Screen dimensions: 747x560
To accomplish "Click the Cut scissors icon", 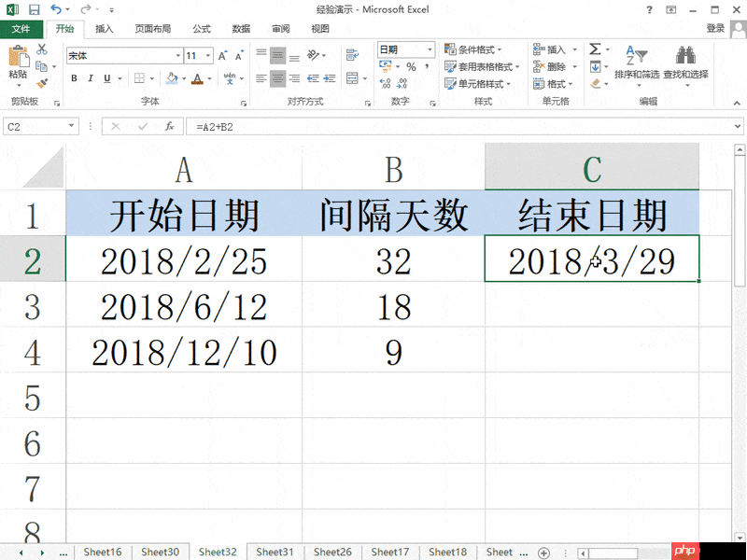I will (x=42, y=49).
